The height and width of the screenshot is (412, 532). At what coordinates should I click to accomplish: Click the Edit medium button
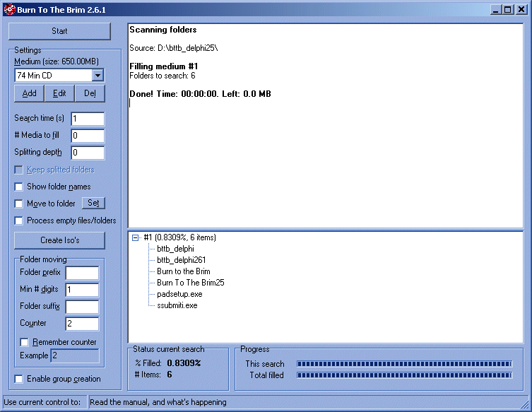(x=59, y=93)
